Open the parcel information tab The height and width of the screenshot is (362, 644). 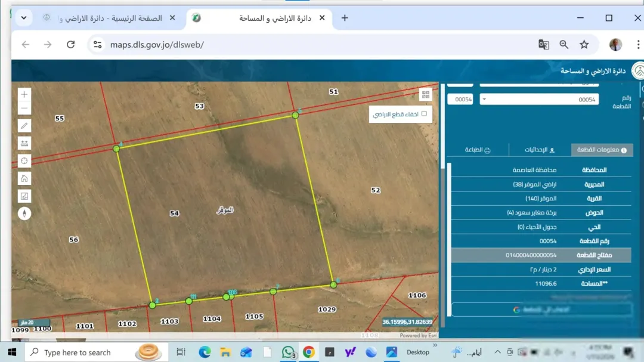click(x=602, y=150)
